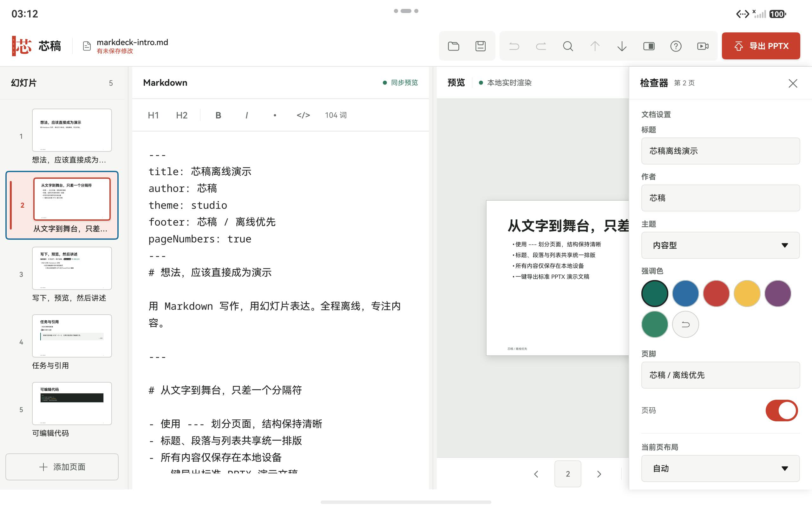This screenshot has height=508, width=812.
Task: Toggle the 页码 page numbers switch
Action: click(x=782, y=410)
